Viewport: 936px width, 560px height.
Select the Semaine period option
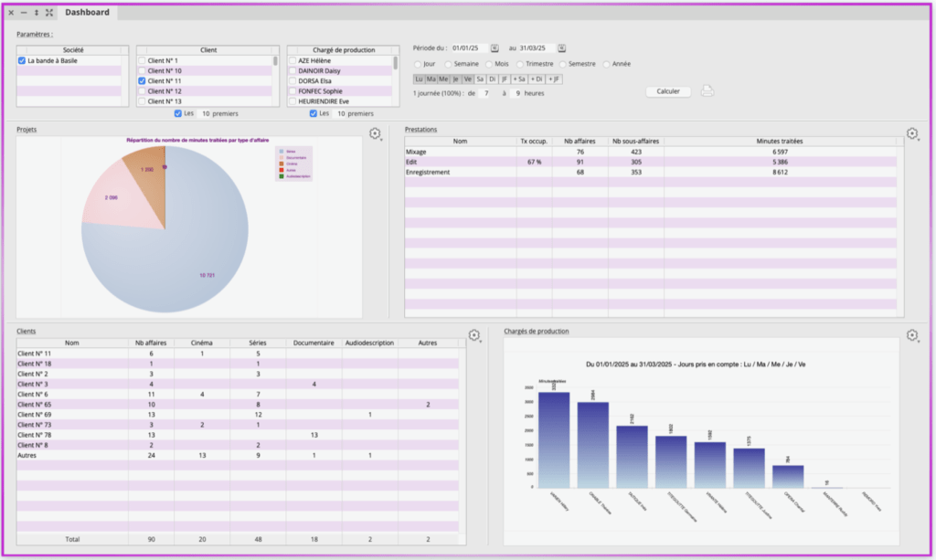448,64
